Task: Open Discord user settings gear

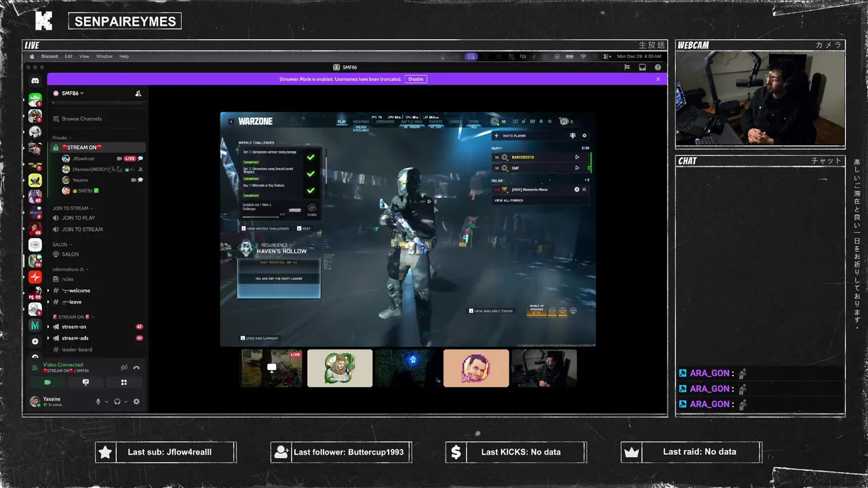Action: [136, 401]
